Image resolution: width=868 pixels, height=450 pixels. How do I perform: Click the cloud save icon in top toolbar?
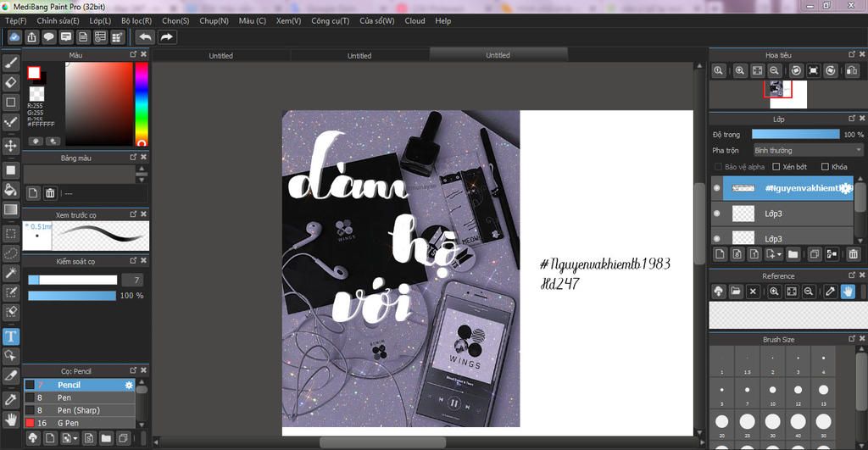coord(14,37)
